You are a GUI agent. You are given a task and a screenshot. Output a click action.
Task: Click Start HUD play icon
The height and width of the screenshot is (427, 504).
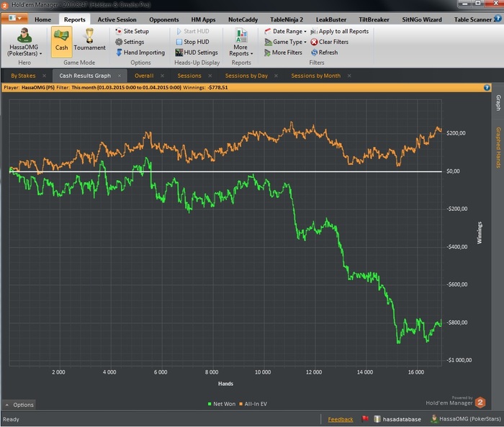point(179,31)
